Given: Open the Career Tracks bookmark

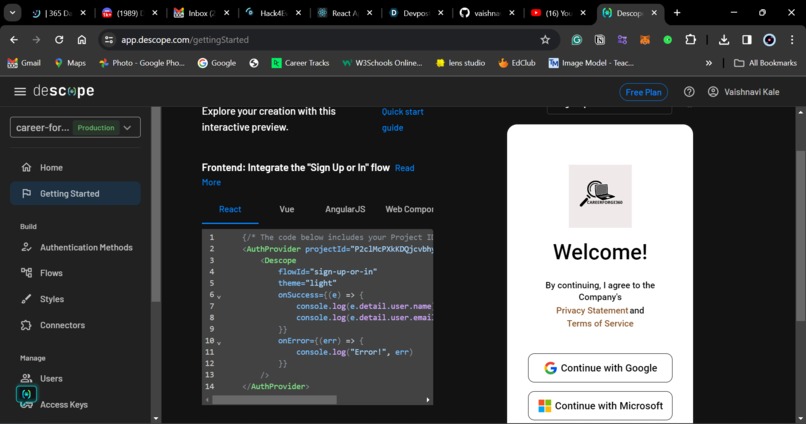Looking at the screenshot, I should 300,63.
